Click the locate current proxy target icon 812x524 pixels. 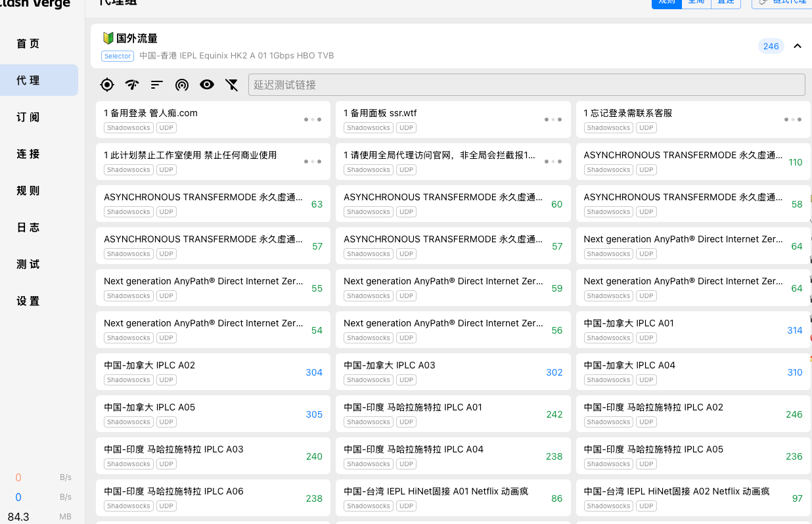pos(107,85)
